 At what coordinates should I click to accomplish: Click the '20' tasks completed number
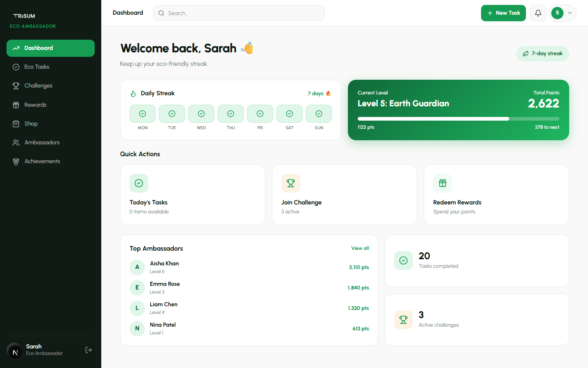(x=424, y=256)
